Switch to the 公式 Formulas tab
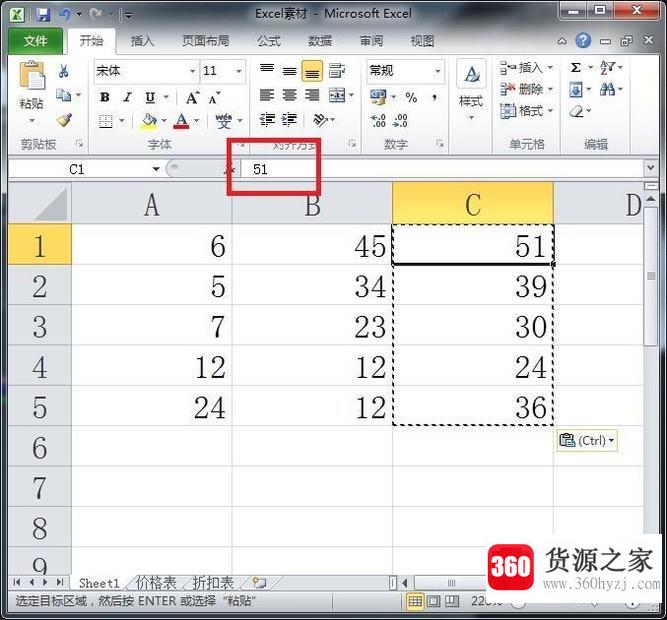Image resolution: width=667 pixels, height=620 pixels. click(269, 41)
